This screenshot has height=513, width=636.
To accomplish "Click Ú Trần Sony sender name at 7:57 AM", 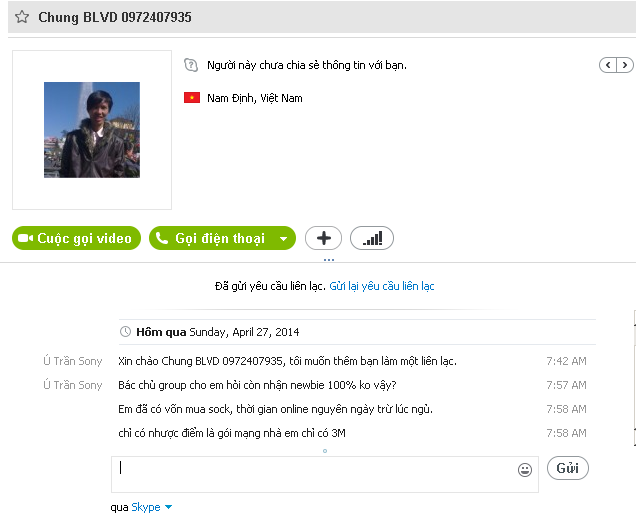I will pos(73,385).
